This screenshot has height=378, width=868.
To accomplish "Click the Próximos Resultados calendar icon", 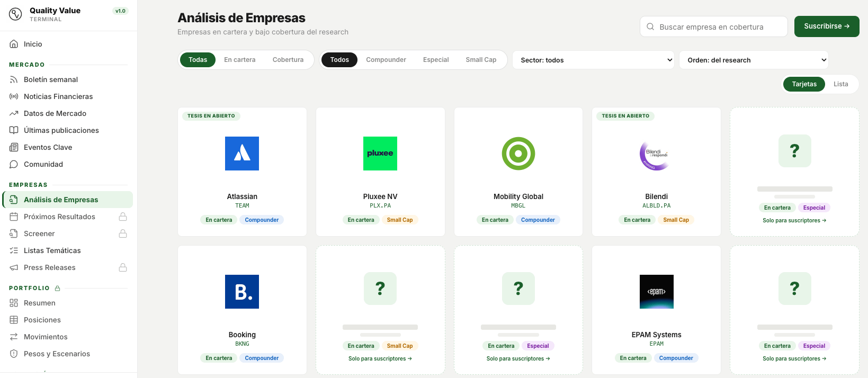I will tap(14, 217).
